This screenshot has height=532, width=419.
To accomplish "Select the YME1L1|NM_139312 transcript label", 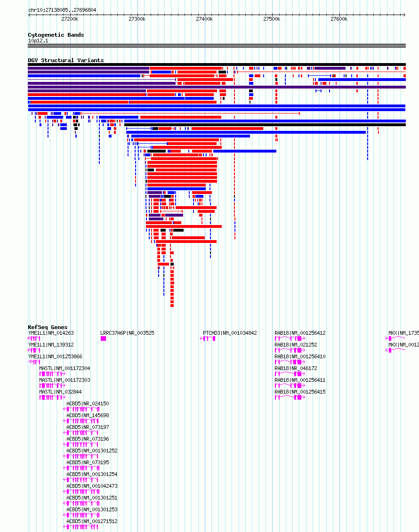I will (x=51, y=345).
